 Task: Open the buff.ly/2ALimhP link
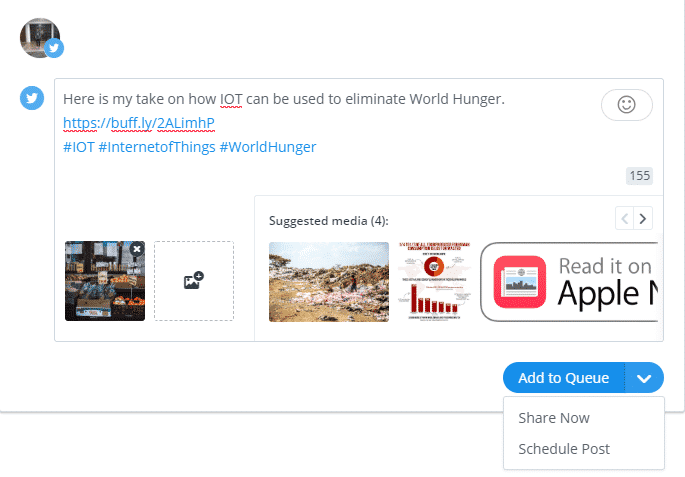(139, 123)
